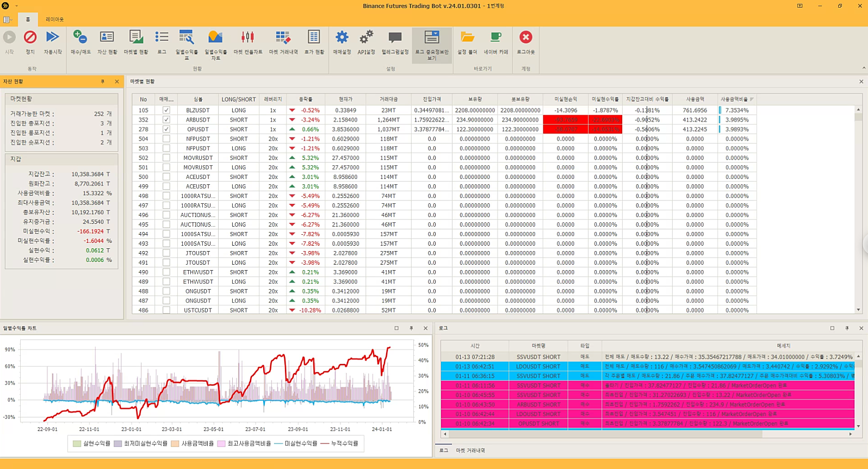The height and width of the screenshot is (469, 868).
Task: Check the MOVRUSDT SHORT row 502 checkbox
Action: [x=166, y=158]
